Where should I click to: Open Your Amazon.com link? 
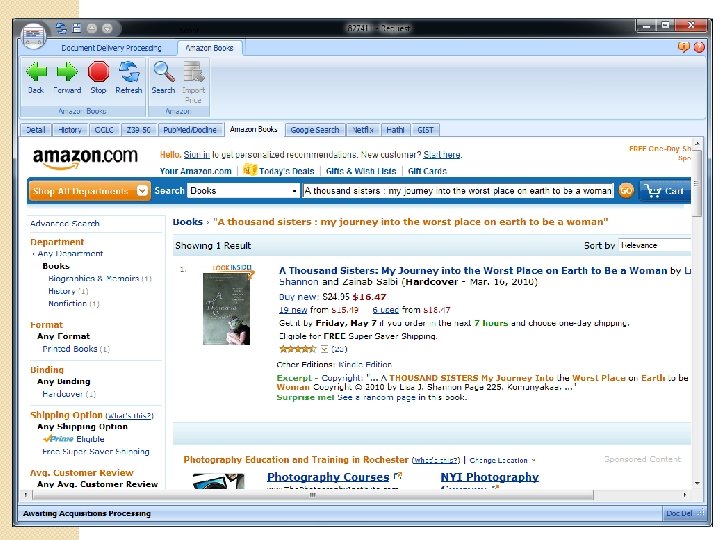pos(196,171)
